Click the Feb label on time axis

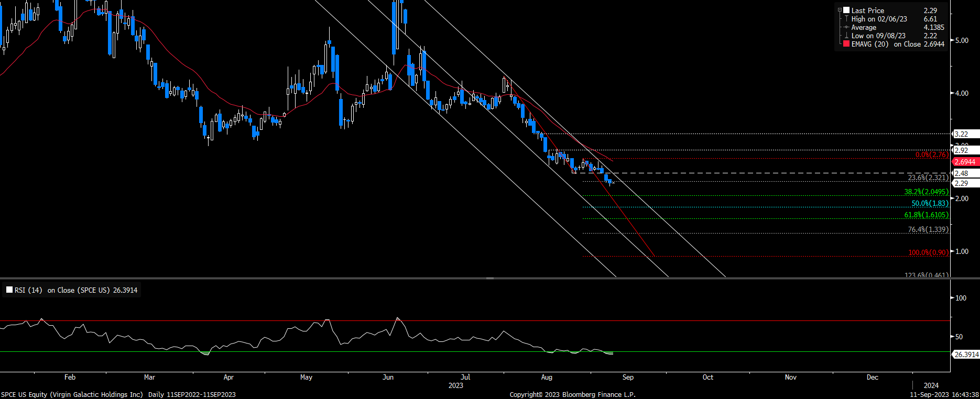tap(70, 377)
